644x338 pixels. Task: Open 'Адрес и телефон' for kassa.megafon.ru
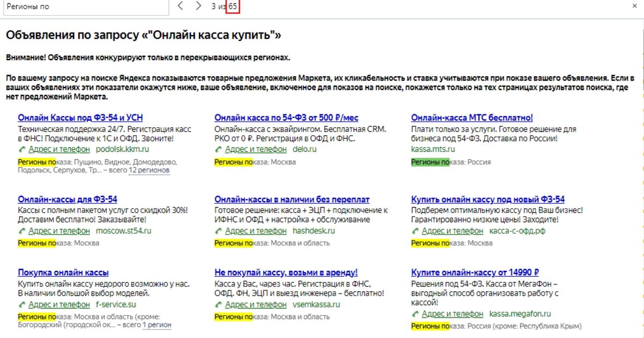pos(452,314)
